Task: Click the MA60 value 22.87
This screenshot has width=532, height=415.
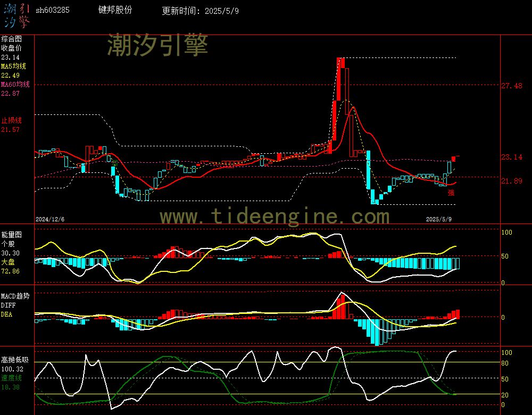Action: [10, 93]
